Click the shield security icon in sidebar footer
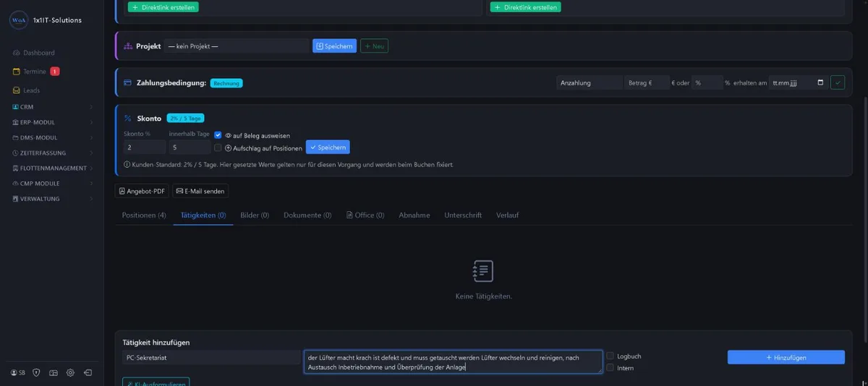Viewport: 868px width, 386px height. (x=36, y=373)
